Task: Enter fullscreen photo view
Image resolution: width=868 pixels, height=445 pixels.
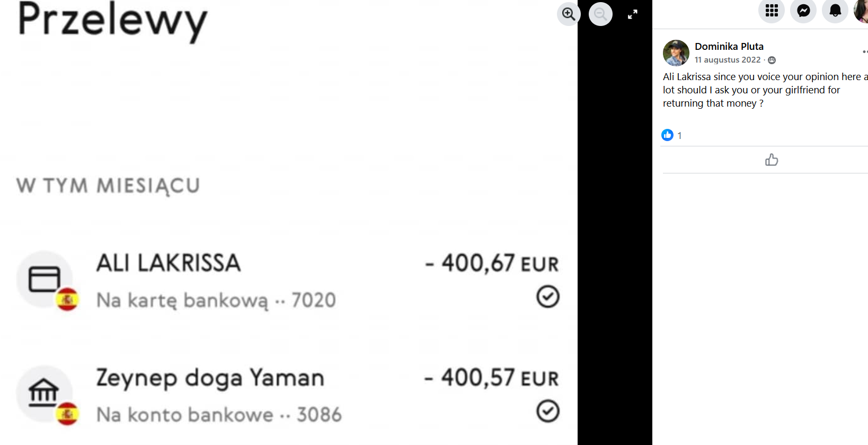Action: pos(632,14)
